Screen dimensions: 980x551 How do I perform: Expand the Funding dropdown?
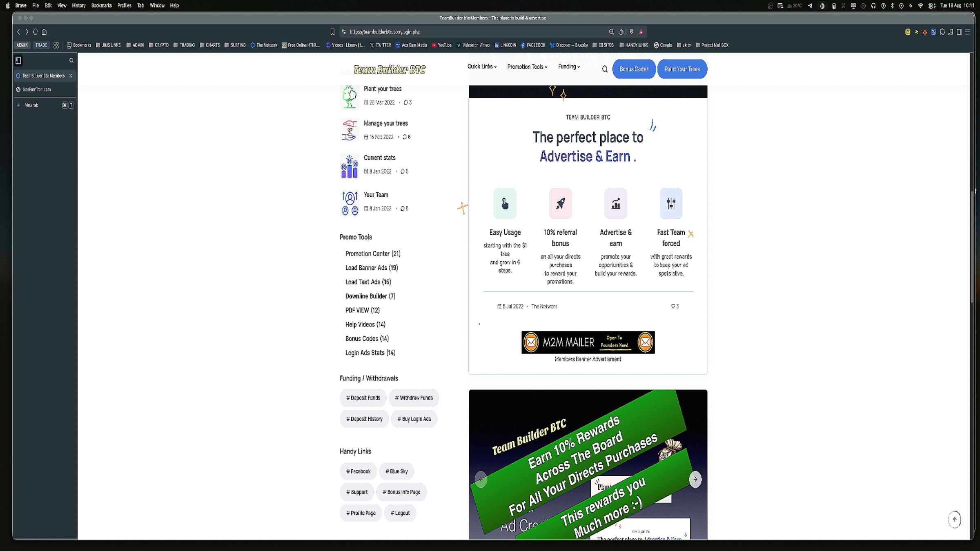(569, 67)
